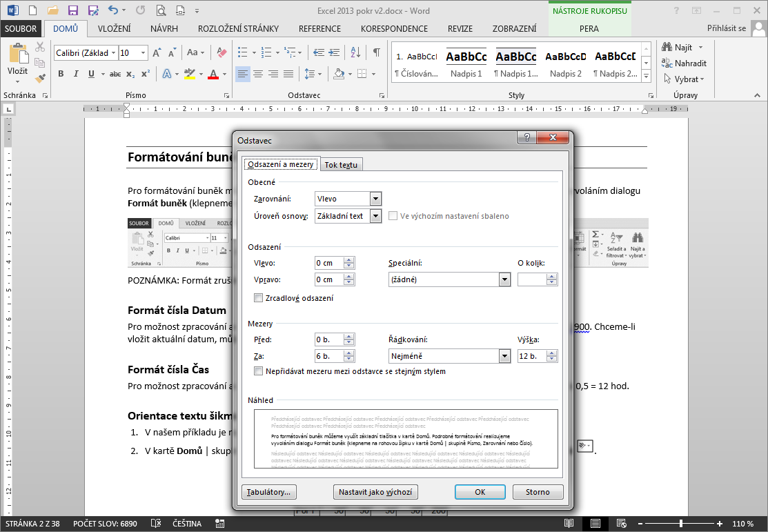Viewport: 768px width, 532px height.
Task: Apply Italic formatting in the ribbon
Action: 76,74
